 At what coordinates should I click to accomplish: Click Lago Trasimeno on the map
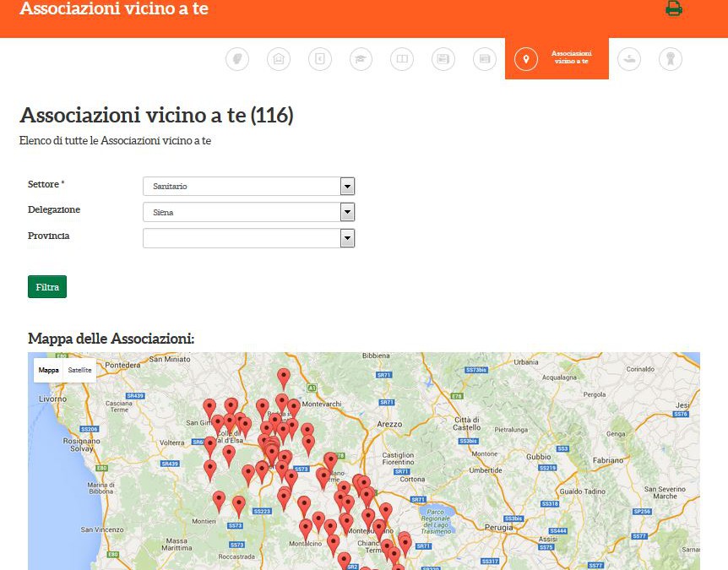[436, 521]
